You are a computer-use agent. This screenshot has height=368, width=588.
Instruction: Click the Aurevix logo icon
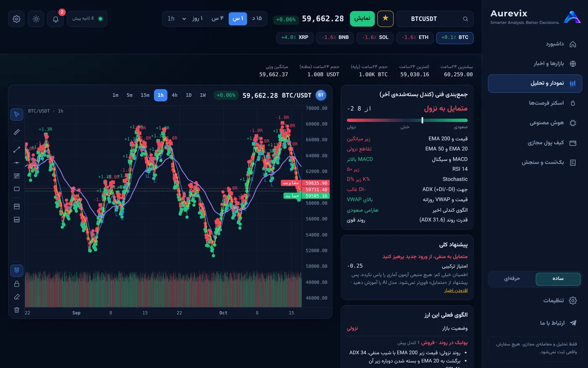point(572,17)
